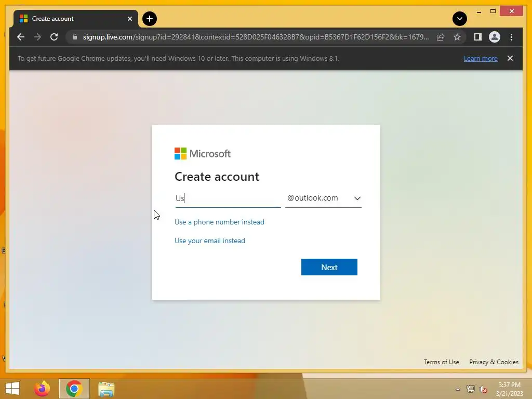Choose Use your email instead

click(210, 241)
